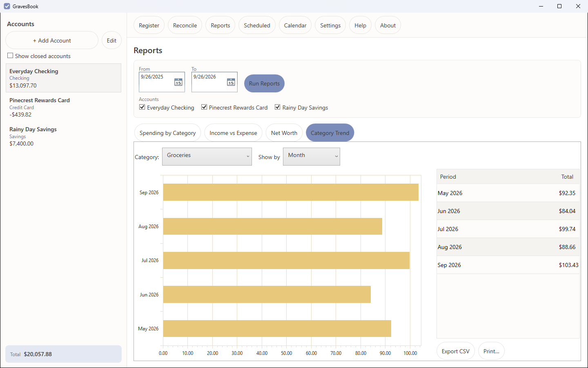588x368 pixels.
Task: Select the May 2026 table row
Action: [x=508, y=193]
